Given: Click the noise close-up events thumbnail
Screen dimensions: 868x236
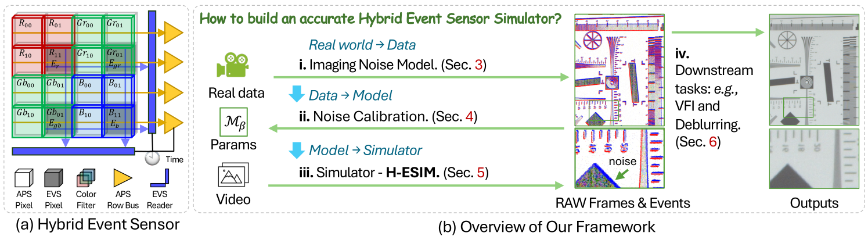Looking at the screenshot, I should (620, 159).
